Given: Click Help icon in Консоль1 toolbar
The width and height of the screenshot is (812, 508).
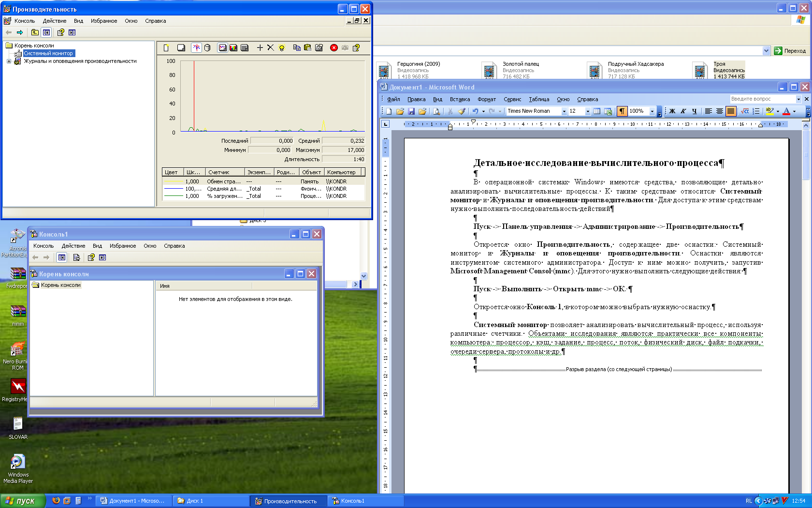Looking at the screenshot, I should pos(91,257).
